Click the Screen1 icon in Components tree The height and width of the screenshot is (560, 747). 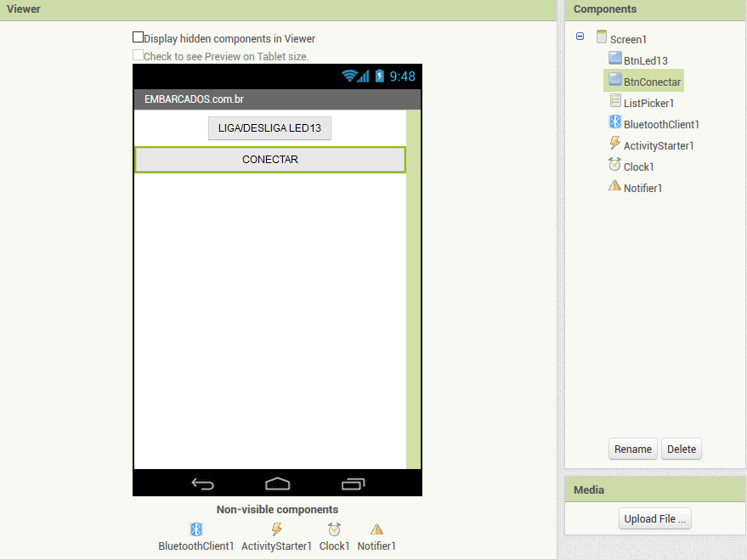click(602, 37)
